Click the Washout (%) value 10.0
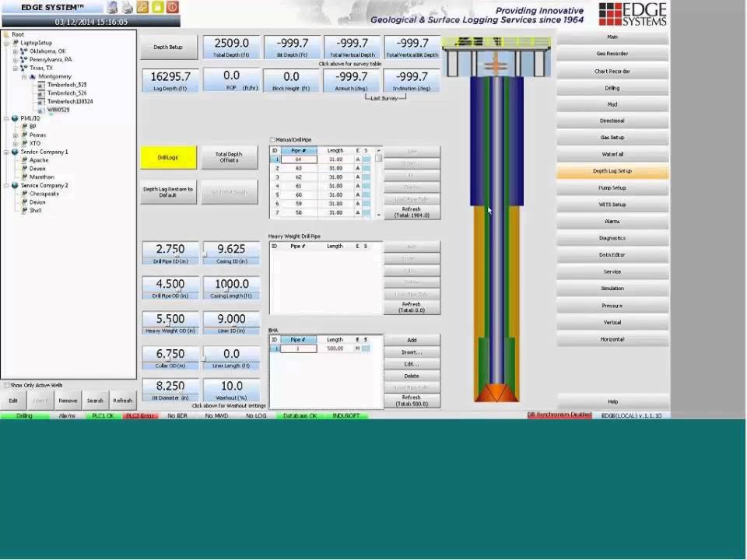The width and height of the screenshot is (747, 560). [232, 387]
